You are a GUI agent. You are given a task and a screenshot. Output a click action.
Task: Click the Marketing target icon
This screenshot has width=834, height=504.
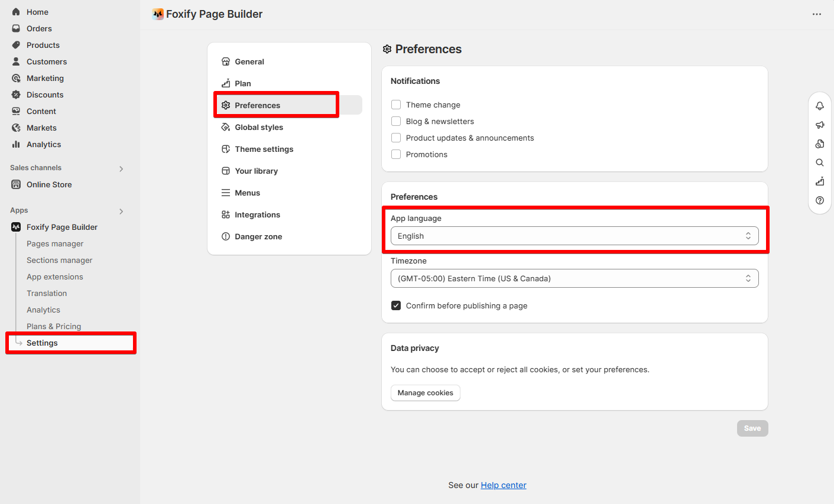[x=16, y=78]
